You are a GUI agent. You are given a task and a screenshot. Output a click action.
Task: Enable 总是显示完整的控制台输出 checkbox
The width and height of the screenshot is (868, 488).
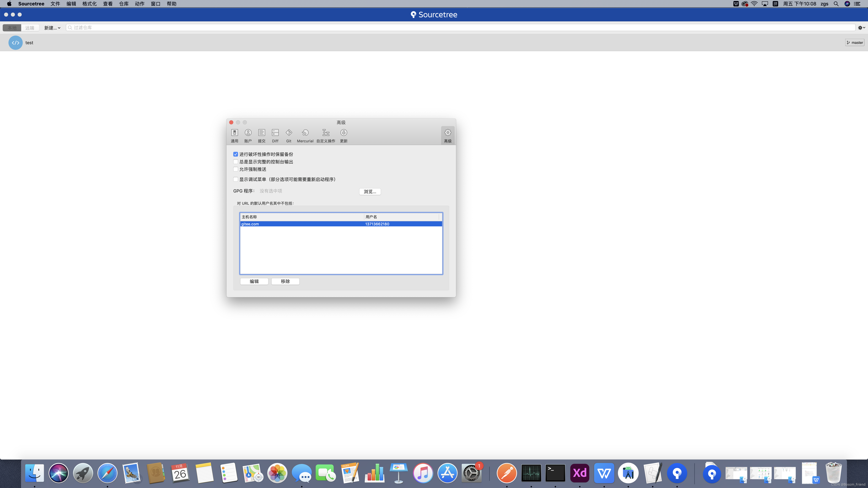click(x=235, y=162)
